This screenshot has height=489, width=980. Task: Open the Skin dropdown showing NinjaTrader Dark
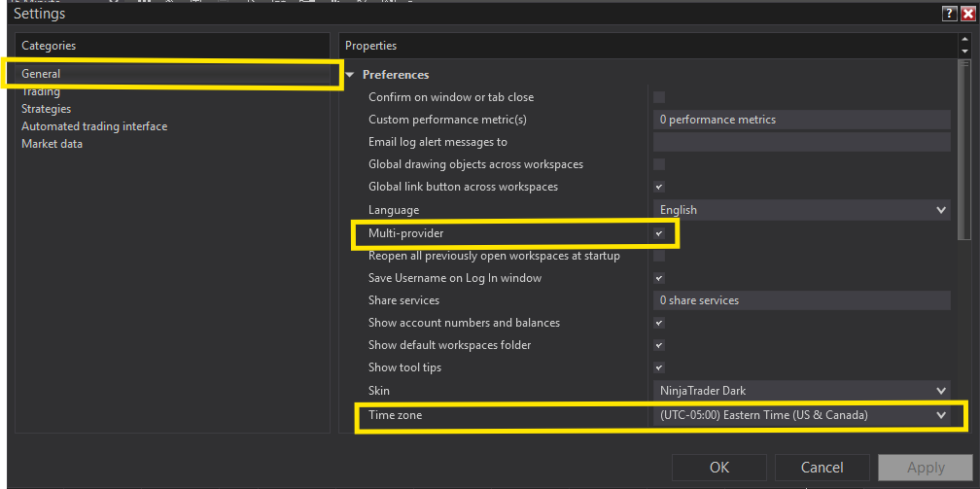pyautogui.click(x=801, y=391)
